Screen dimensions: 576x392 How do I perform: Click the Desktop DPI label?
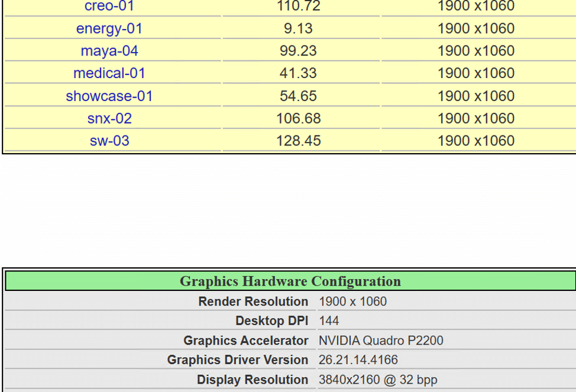(x=272, y=320)
